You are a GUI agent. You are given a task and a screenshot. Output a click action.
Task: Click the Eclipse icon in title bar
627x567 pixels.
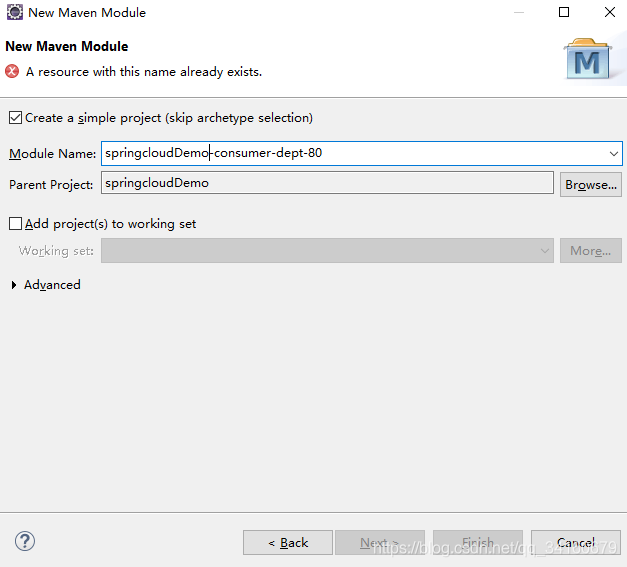pos(15,12)
